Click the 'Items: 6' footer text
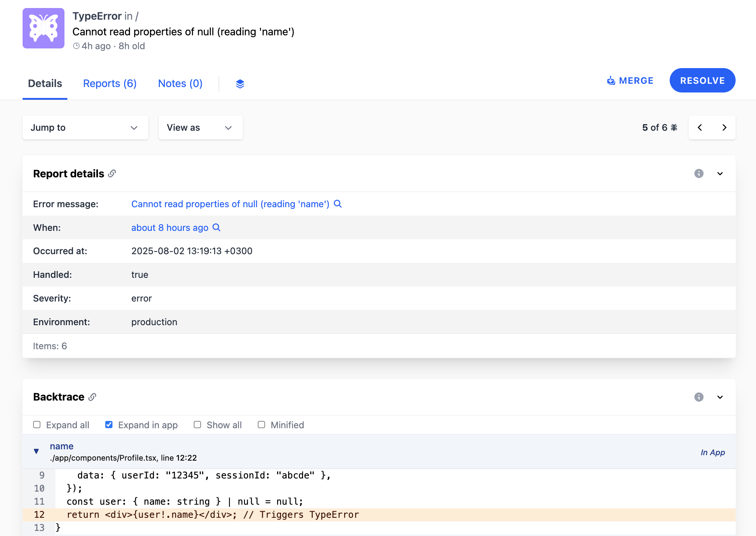Image resolution: width=756 pixels, height=536 pixels. click(x=50, y=346)
